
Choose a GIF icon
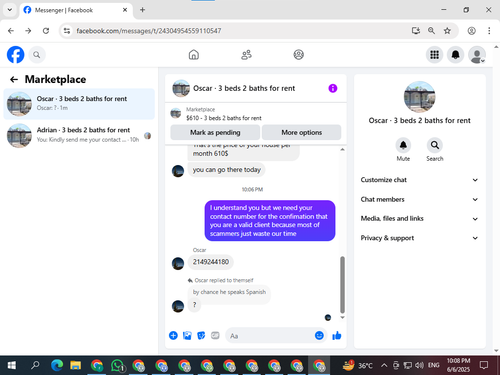[x=215, y=335]
